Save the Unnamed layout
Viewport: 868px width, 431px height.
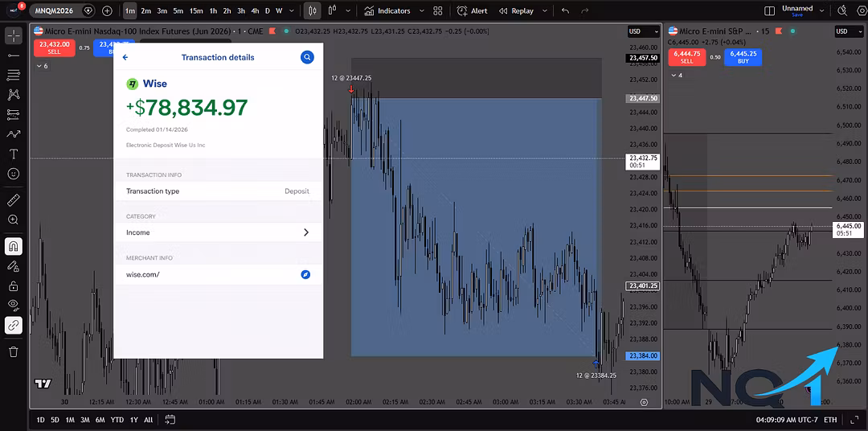pyautogui.click(x=797, y=15)
